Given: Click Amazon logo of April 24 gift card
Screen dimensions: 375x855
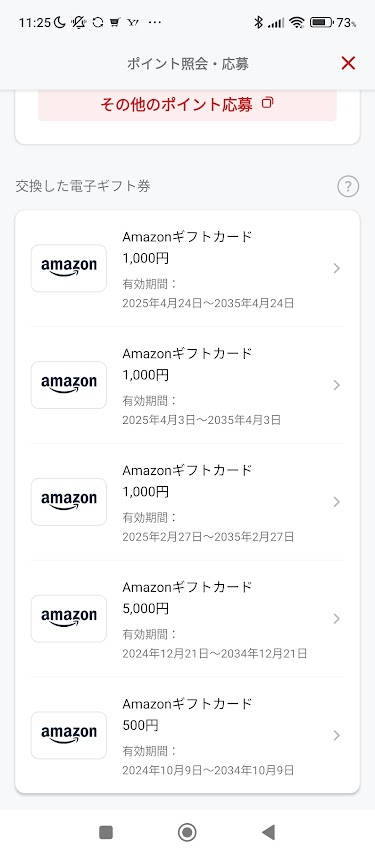Looking at the screenshot, I should (x=69, y=268).
